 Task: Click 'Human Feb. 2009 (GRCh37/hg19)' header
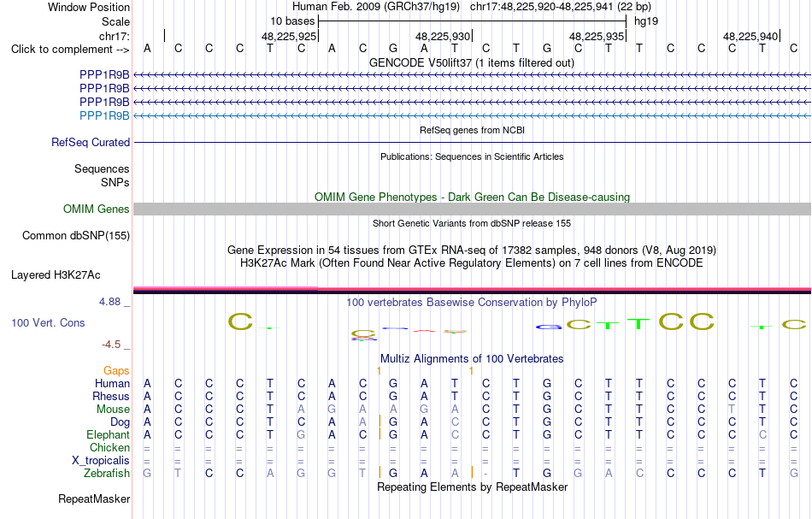pos(376,7)
